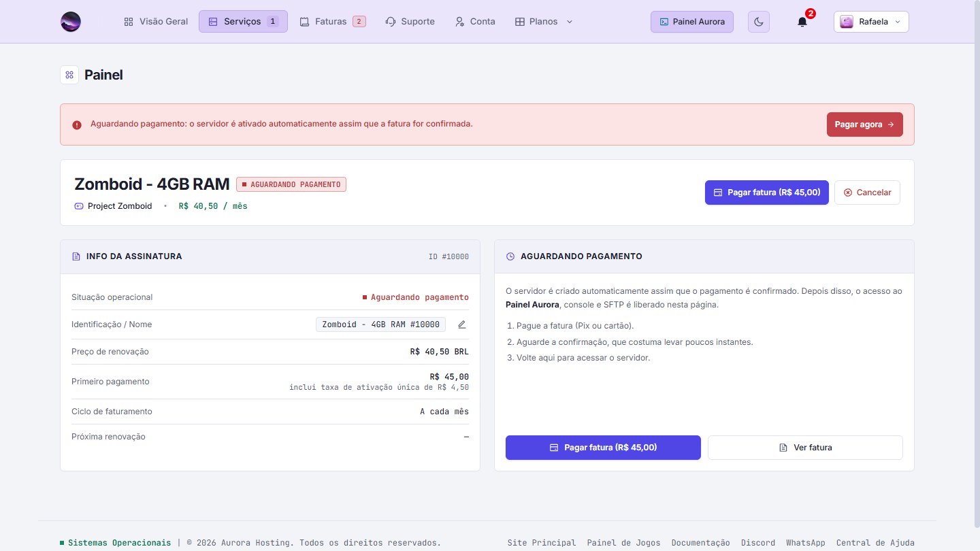The width and height of the screenshot is (980, 551).
Task: Open the Faturas section
Action: [333, 22]
